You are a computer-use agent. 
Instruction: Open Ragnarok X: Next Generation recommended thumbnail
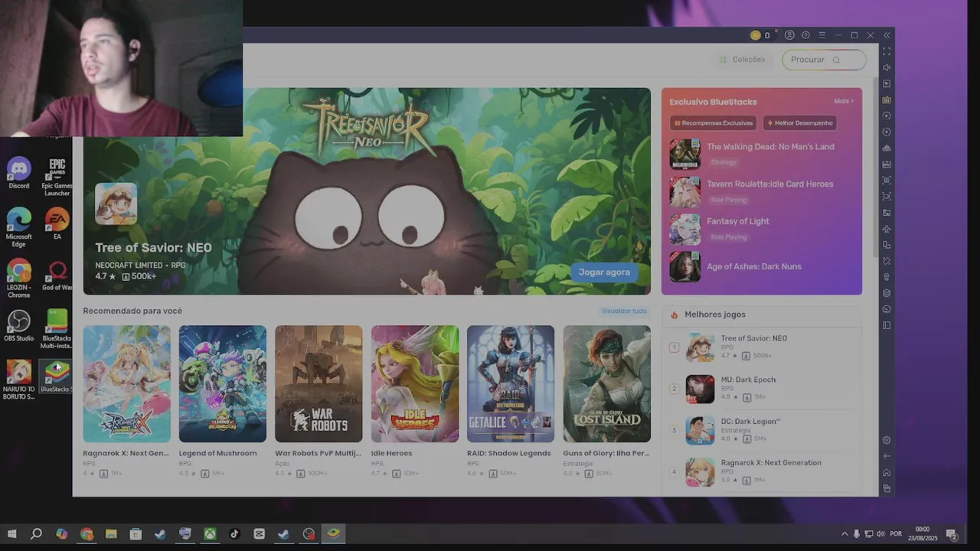(x=127, y=383)
